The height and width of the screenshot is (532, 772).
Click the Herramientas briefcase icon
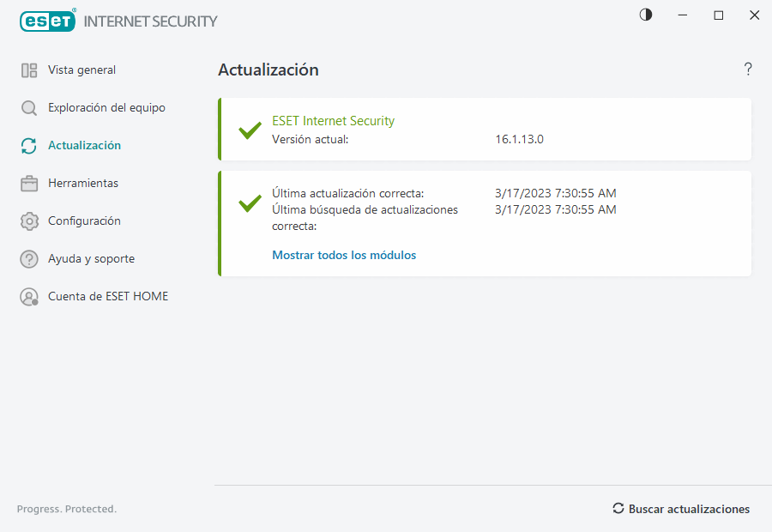[x=29, y=184]
